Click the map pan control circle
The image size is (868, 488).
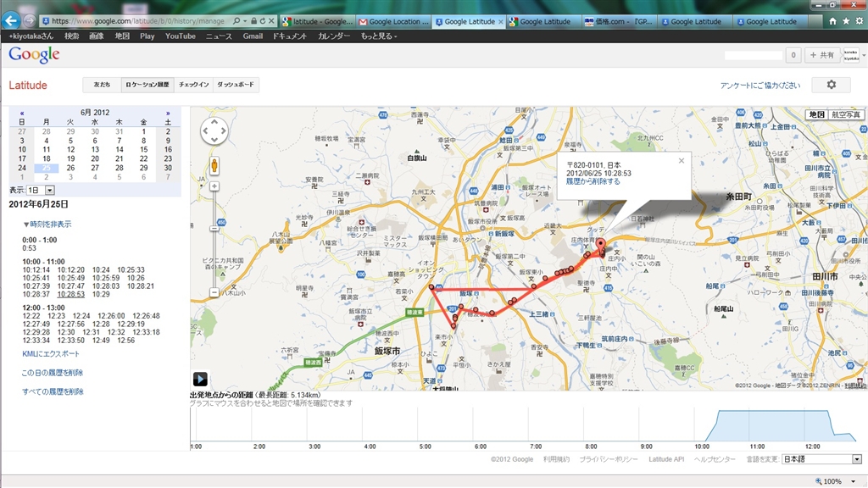(214, 131)
